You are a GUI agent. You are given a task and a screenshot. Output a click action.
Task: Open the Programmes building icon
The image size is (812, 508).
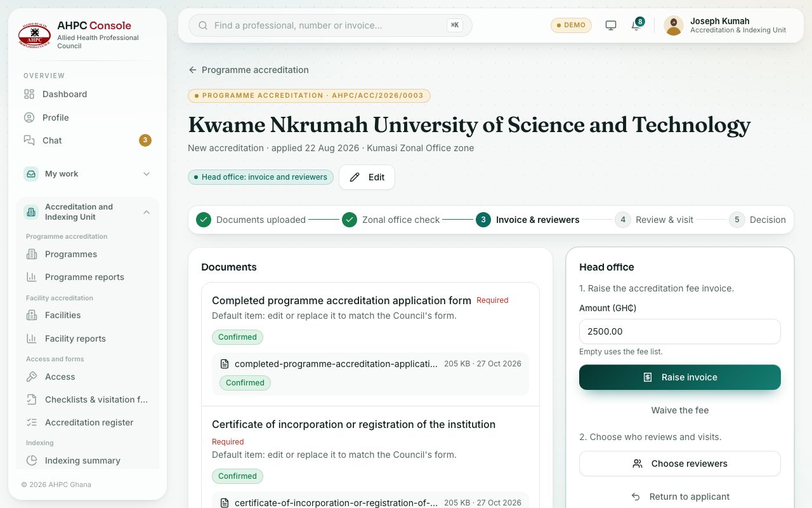(x=32, y=254)
